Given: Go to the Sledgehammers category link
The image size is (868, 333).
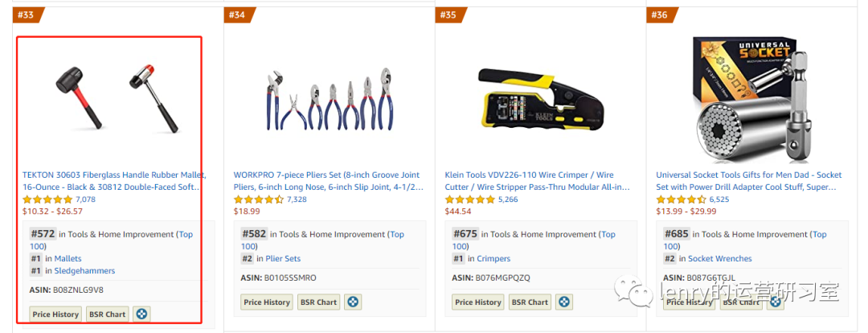Looking at the screenshot, I should [x=84, y=271].
